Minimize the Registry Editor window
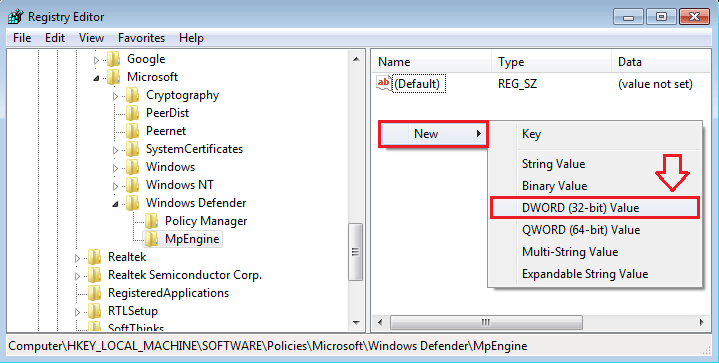 628,17
